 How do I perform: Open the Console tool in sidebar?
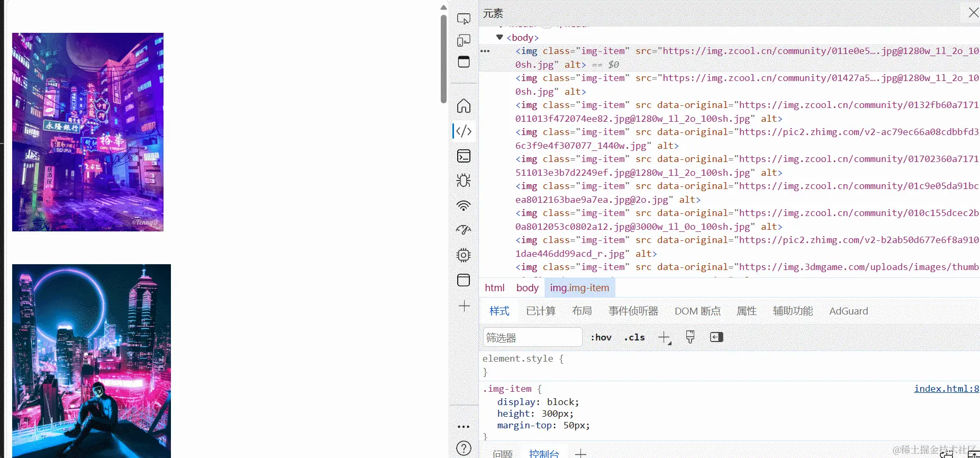464,156
